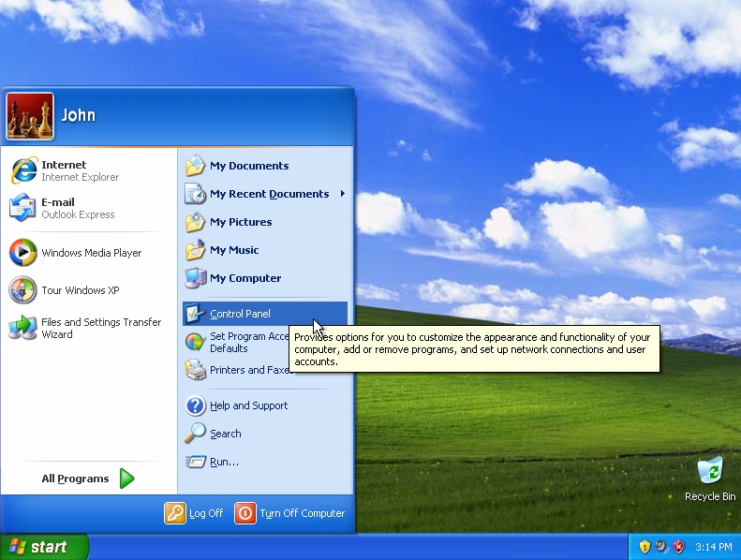The height and width of the screenshot is (560, 741).
Task: Click the Recycle Bin label text
Action: click(710, 496)
